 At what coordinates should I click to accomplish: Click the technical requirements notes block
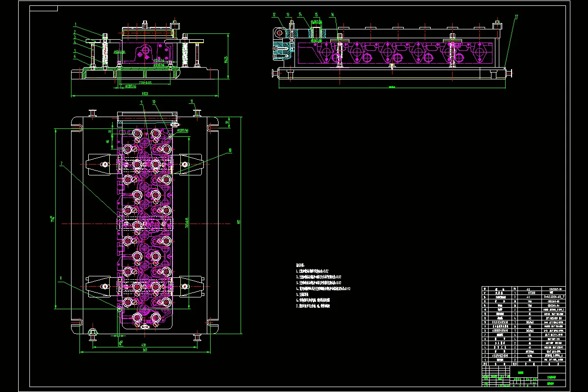[323, 285]
